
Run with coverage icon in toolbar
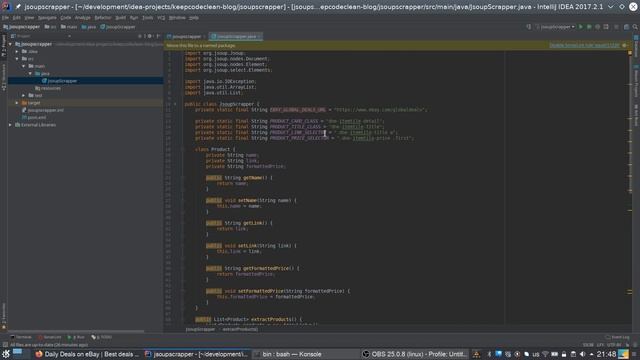[x=598, y=27]
